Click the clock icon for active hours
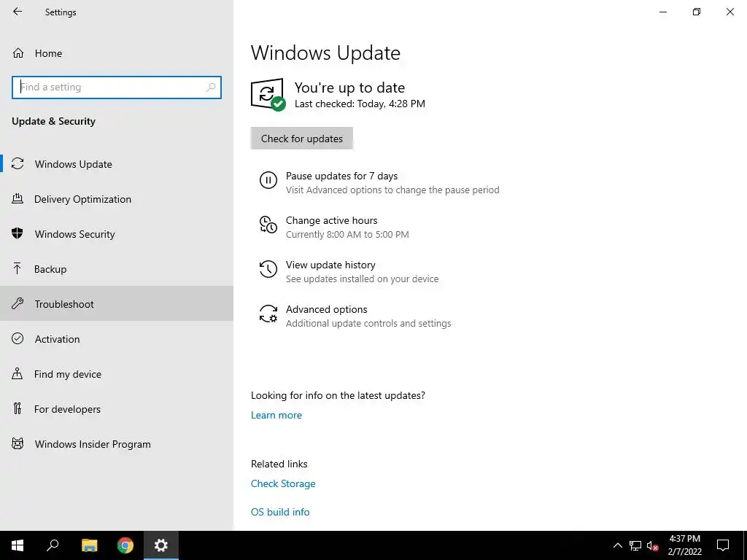This screenshot has width=747, height=560. pos(268,225)
